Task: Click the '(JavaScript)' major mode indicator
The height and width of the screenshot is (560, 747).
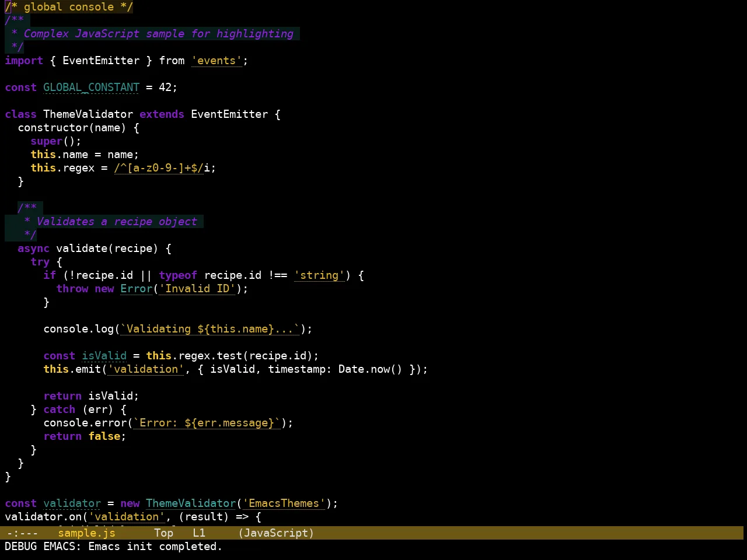Action: 275,533
